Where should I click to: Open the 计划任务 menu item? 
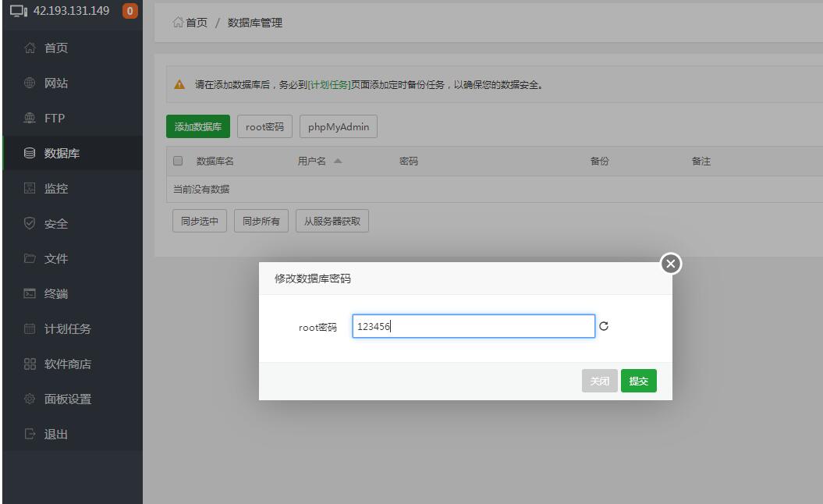[67, 329]
